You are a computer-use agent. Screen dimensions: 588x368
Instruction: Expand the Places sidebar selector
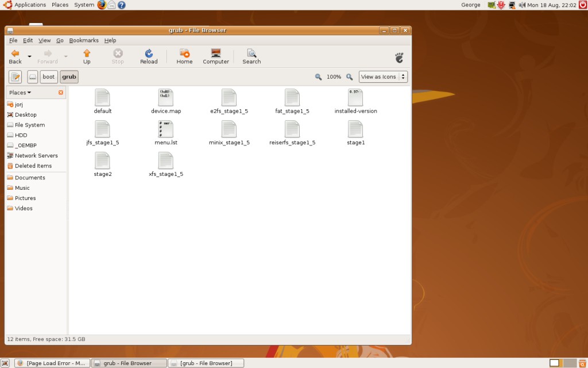pos(20,93)
